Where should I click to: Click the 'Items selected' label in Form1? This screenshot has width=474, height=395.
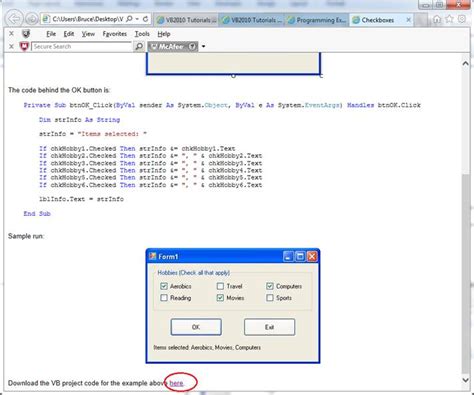[x=207, y=347]
